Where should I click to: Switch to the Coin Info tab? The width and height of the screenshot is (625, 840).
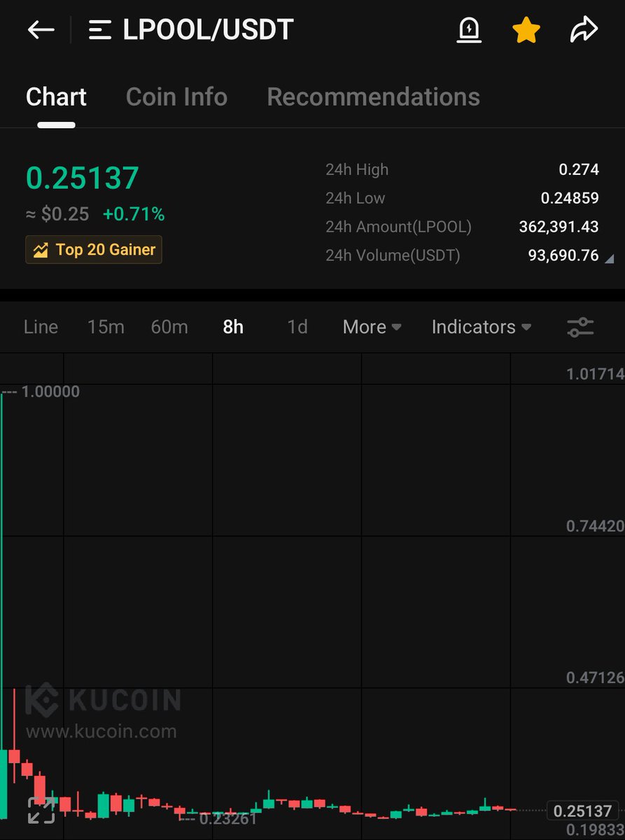pyautogui.click(x=176, y=97)
